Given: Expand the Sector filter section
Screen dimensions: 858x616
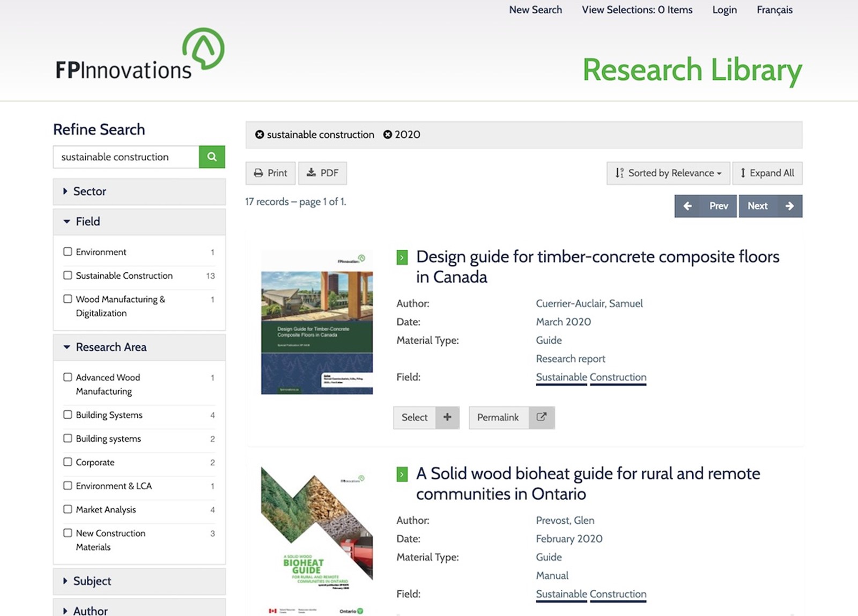Looking at the screenshot, I should point(139,191).
